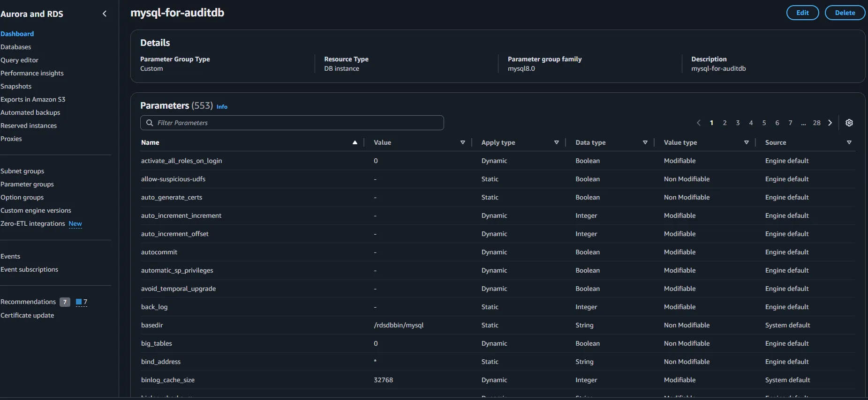Collapse the Aurora and RDS sidebar

[x=104, y=14]
